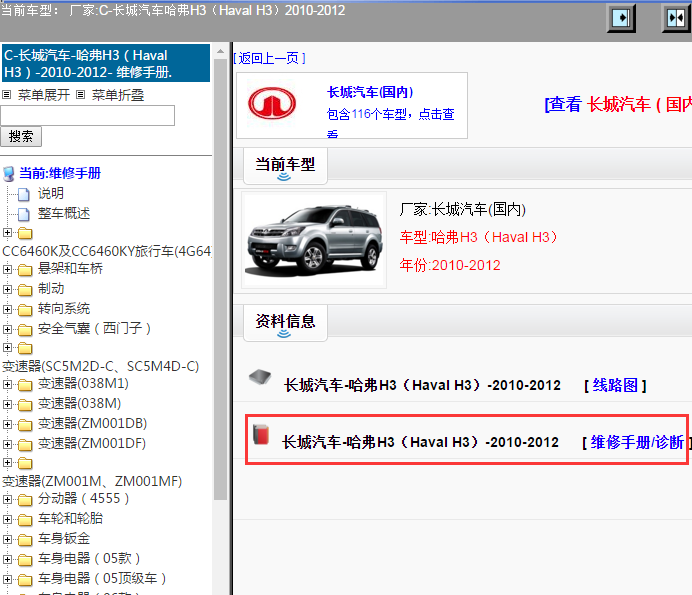Click the 当前:维修手册 tree root label
The height and width of the screenshot is (595, 692).
[x=60, y=173]
